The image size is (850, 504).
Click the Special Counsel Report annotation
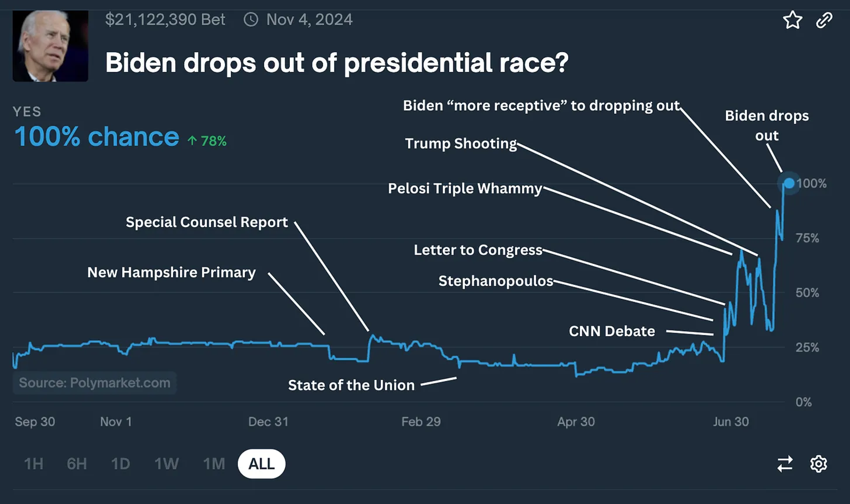coord(207,222)
